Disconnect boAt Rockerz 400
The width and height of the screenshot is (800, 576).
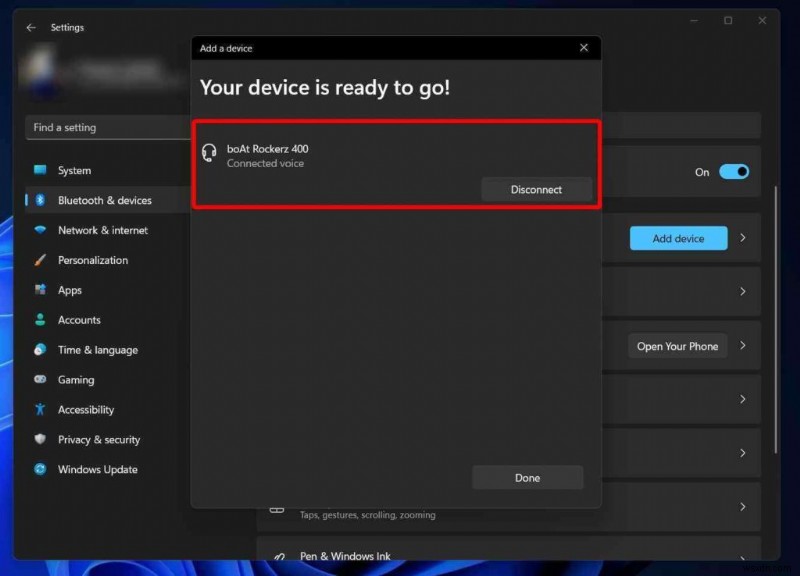[x=536, y=189]
